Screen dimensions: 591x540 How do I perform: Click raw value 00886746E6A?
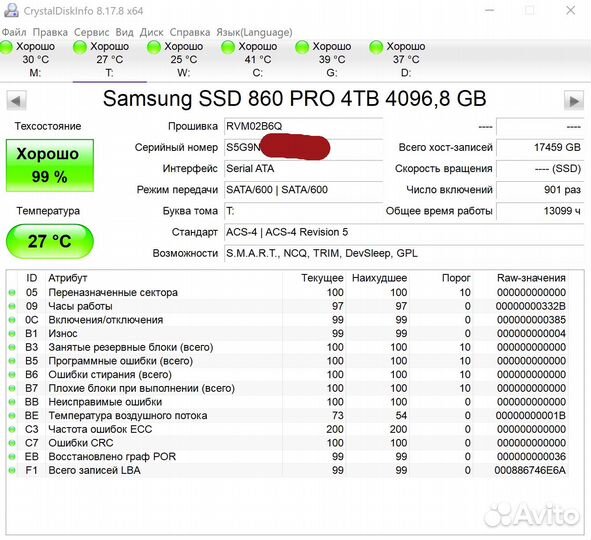point(530,470)
